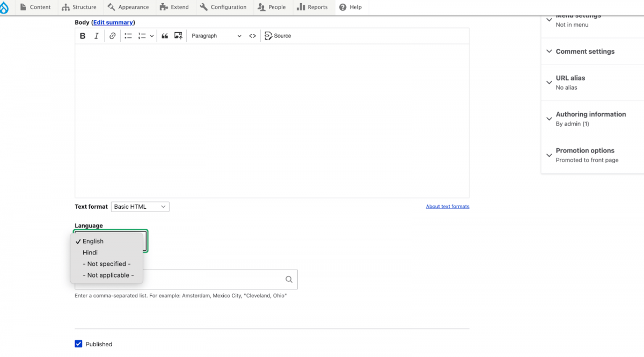
Task: Open the Content admin menu
Action: point(35,7)
